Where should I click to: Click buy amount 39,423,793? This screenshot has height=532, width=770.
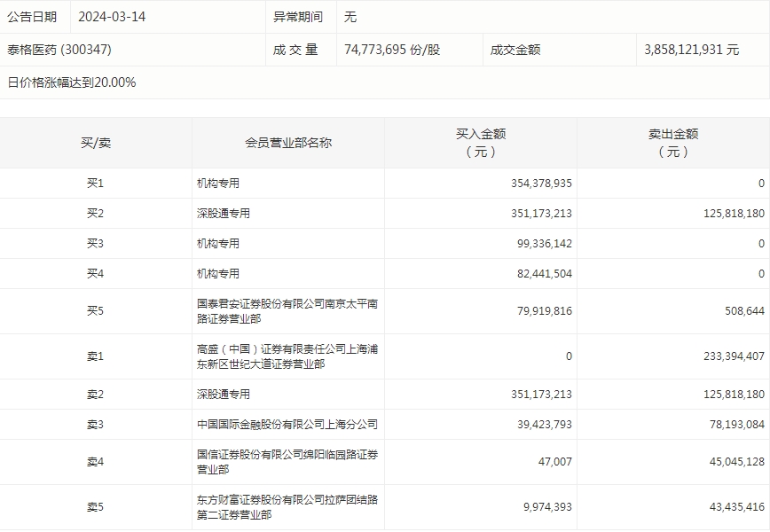(x=544, y=424)
